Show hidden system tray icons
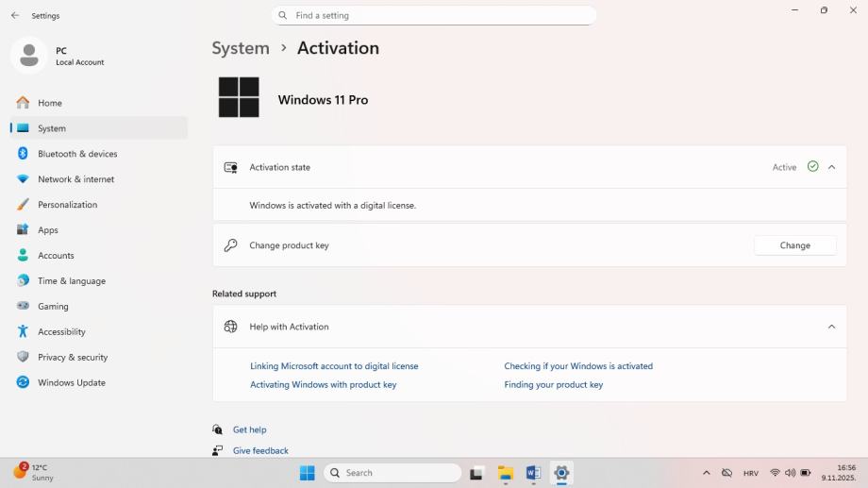This screenshot has width=868, height=488. tap(707, 473)
